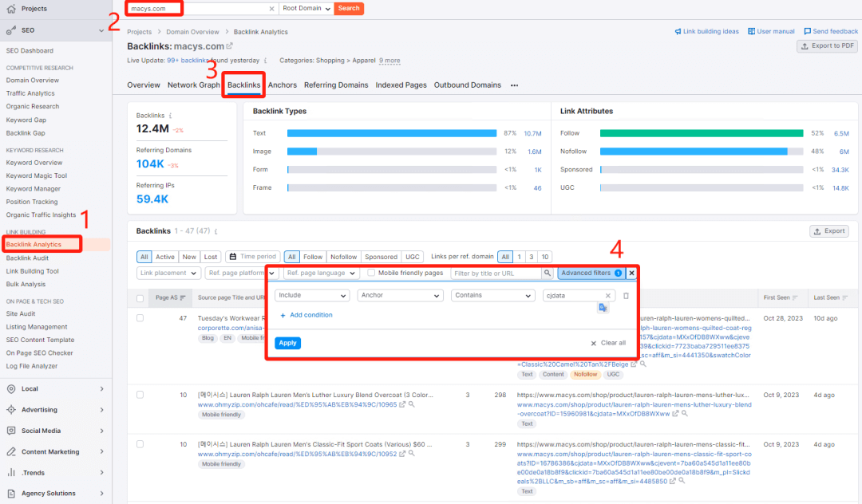Click the magnifier in title/URL filter

pos(548,273)
